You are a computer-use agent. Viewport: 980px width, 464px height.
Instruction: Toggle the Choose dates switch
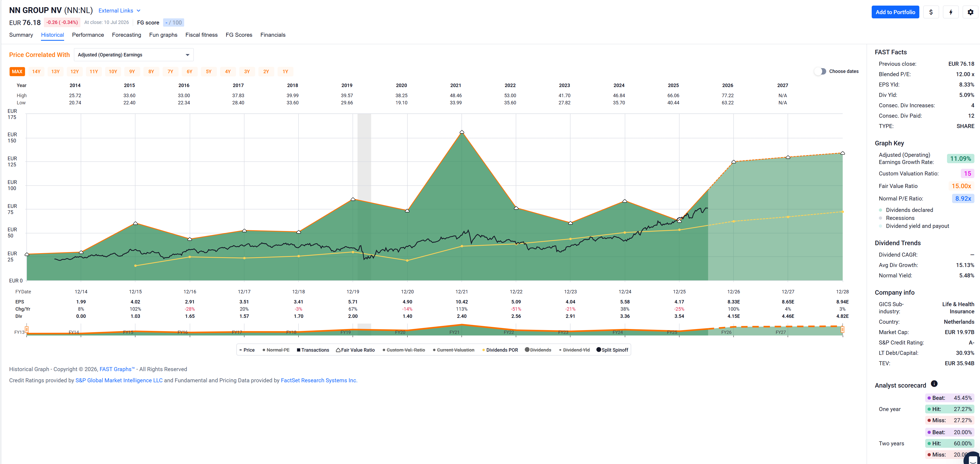[x=820, y=71]
